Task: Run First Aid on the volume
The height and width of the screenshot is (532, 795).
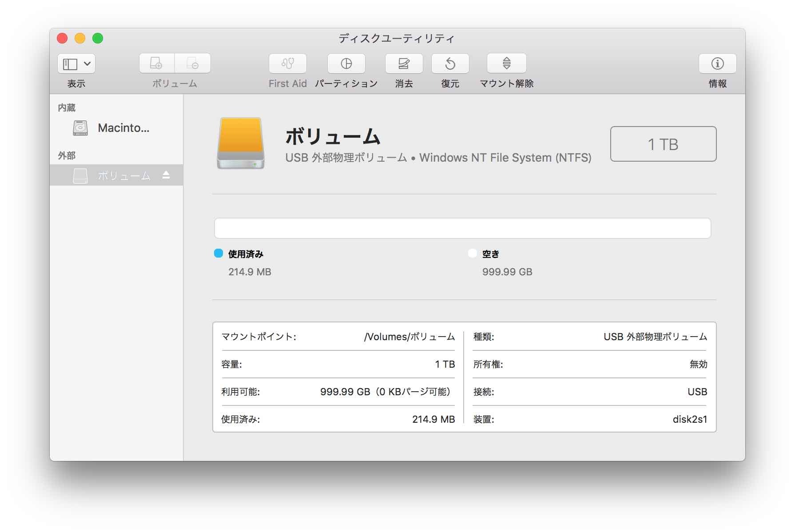Action: point(288,64)
